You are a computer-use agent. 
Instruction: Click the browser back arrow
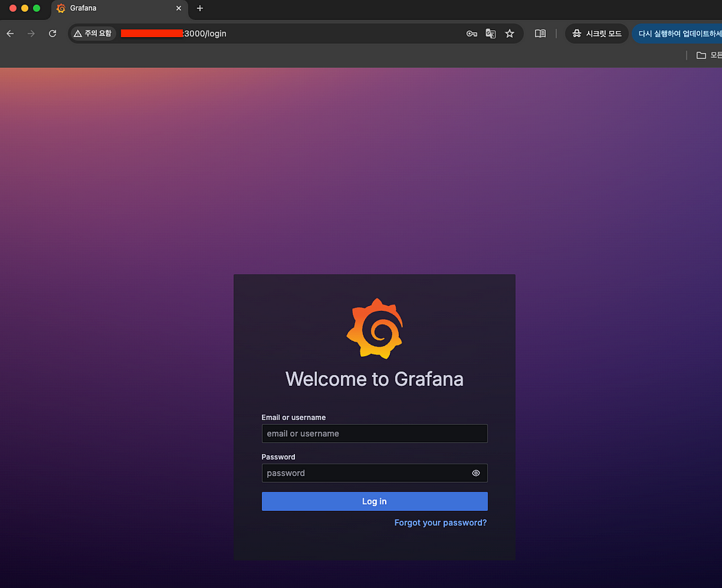[x=10, y=34]
